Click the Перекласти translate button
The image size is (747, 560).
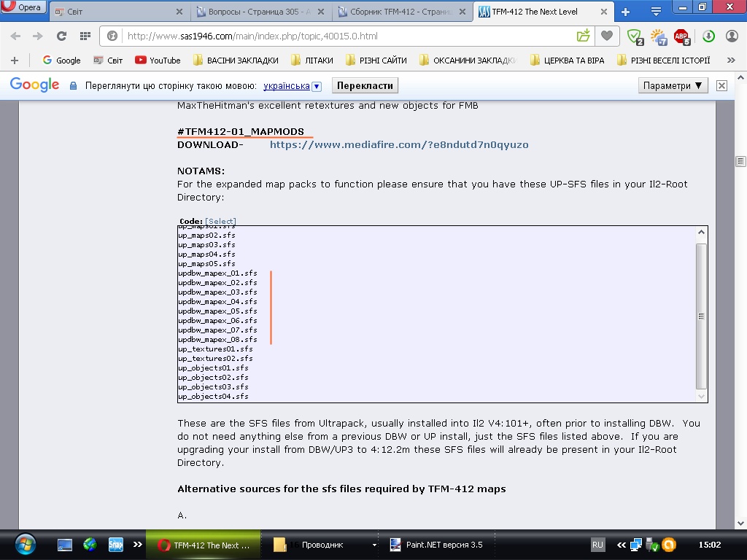pos(365,86)
